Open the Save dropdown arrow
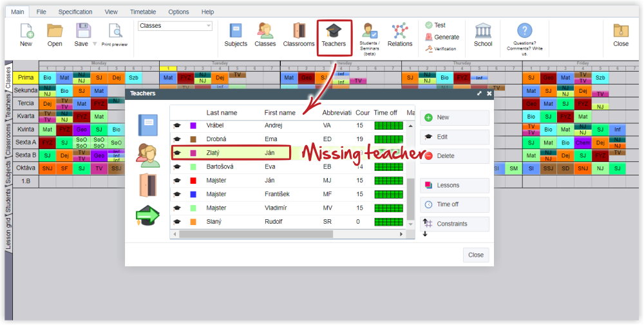Viewport: 644px width, 325px height. 95,44
